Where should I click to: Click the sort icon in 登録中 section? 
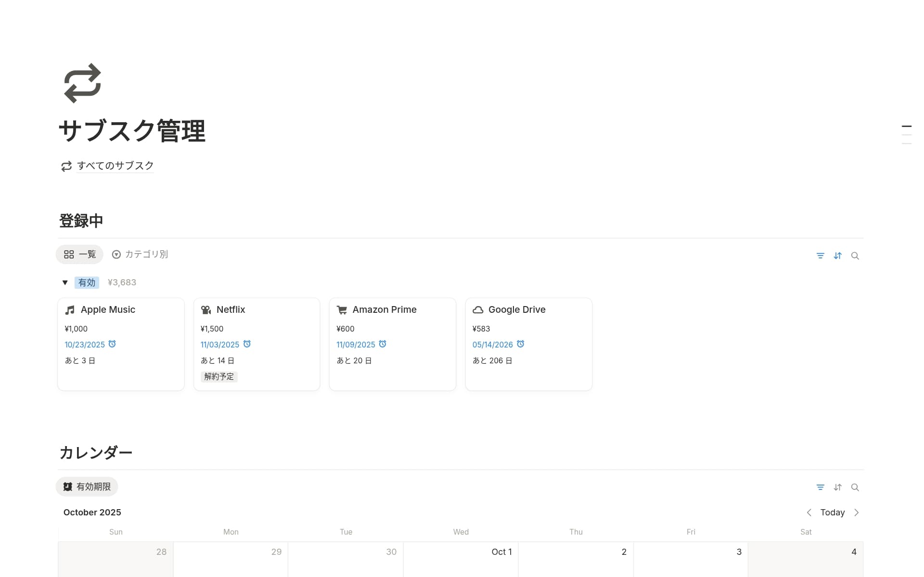pos(837,256)
